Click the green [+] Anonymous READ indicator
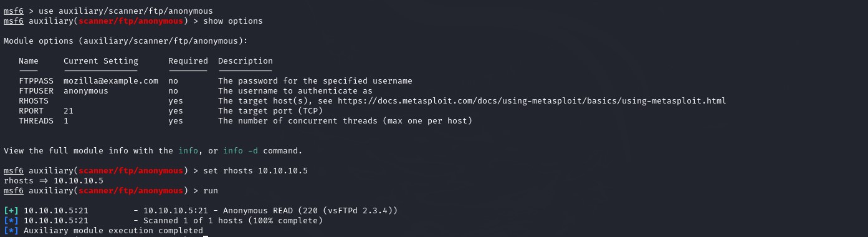 (11, 210)
